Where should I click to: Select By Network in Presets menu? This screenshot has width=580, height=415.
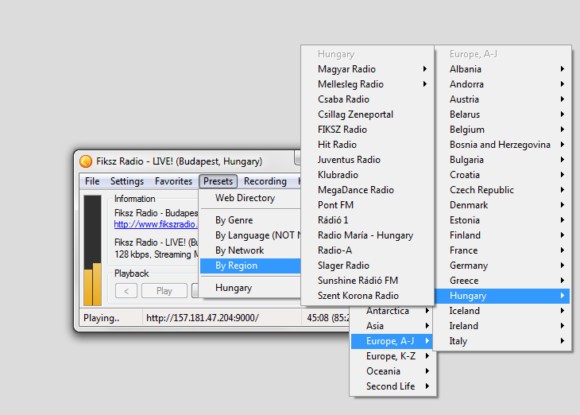[250, 250]
